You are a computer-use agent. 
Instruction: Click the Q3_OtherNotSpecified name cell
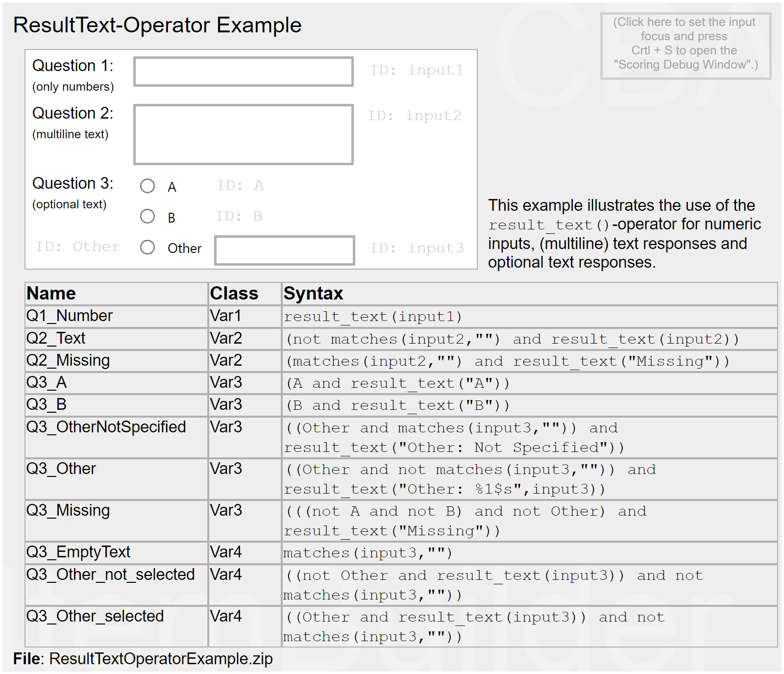pos(106,427)
